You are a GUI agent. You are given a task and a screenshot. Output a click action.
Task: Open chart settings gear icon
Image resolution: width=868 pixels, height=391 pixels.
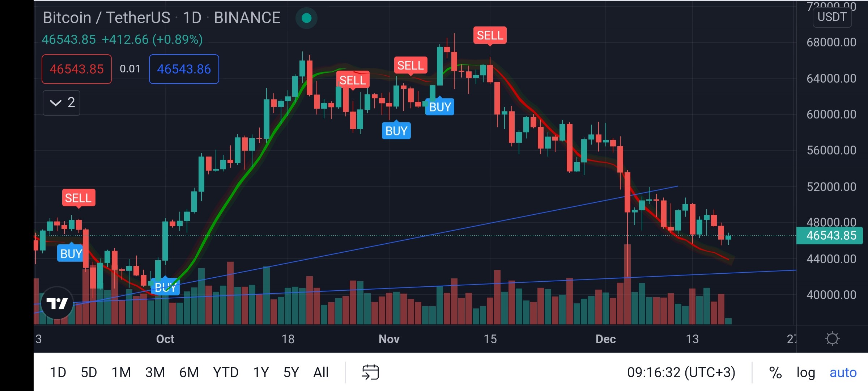click(x=832, y=339)
